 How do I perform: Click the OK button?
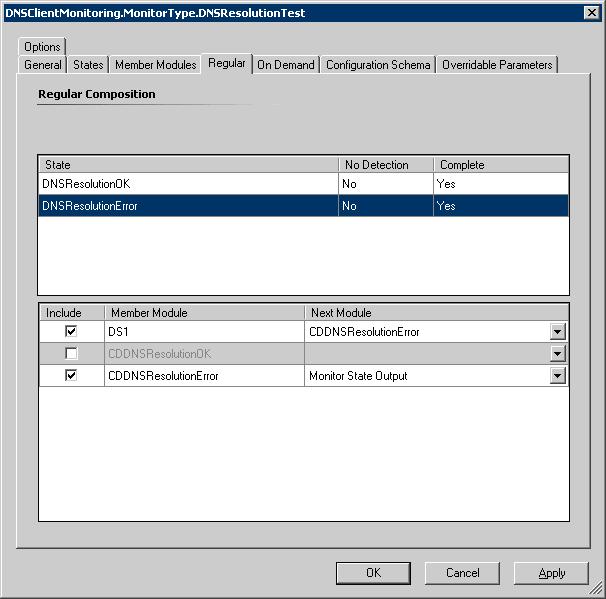[373, 573]
